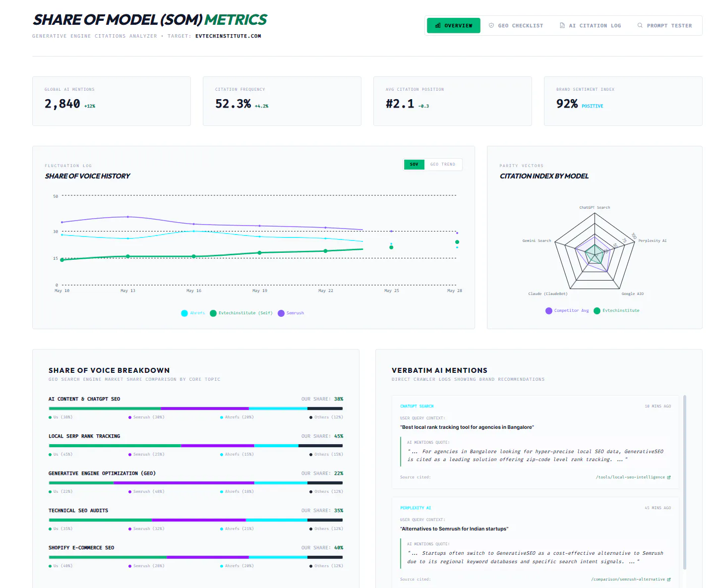Click the Alternatives to Semrush query text

(x=454, y=529)
